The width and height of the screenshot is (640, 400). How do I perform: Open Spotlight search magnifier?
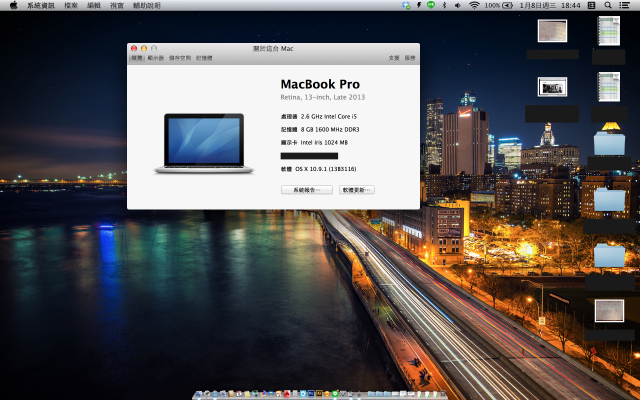tap(608, 5)
